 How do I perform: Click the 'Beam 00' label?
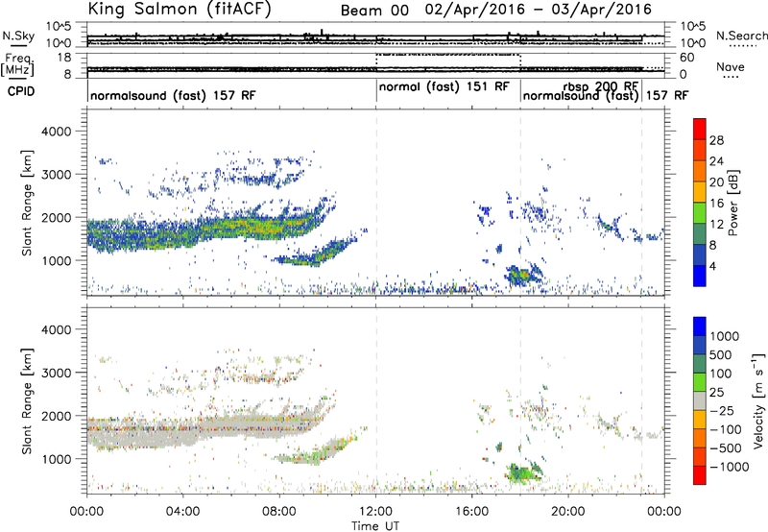click(x=374, y=11)
